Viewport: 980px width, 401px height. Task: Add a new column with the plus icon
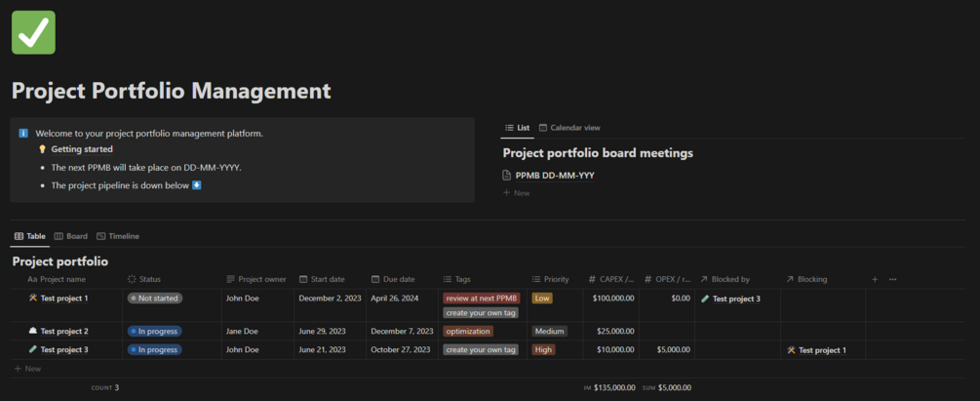[875, 279]
